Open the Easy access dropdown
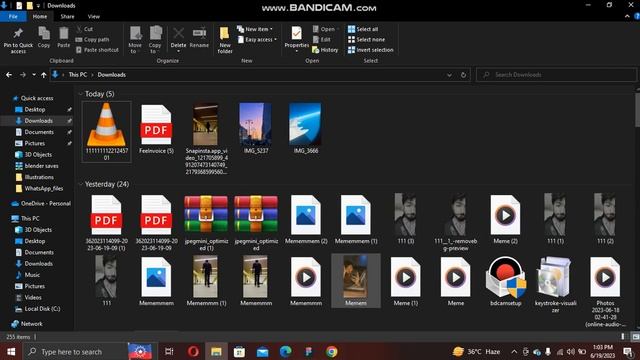 (x=257, y=40)
